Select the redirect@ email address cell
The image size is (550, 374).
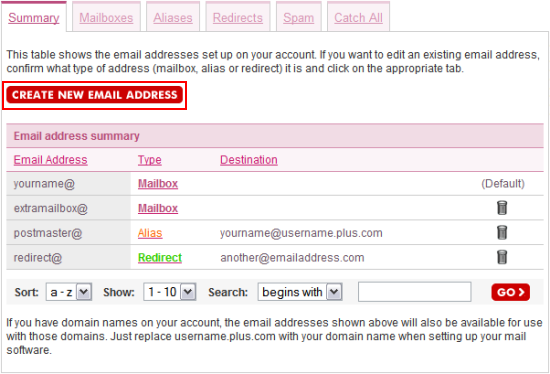[x=68, y=257]
